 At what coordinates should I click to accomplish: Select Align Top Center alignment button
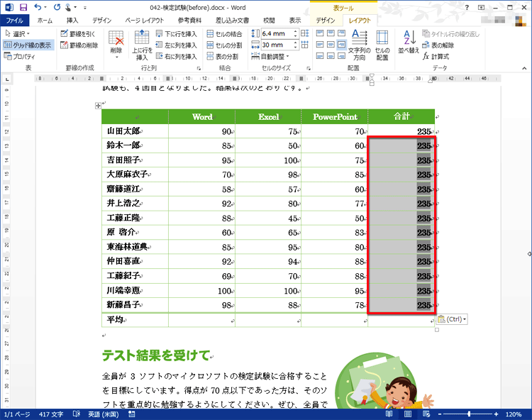331,33
